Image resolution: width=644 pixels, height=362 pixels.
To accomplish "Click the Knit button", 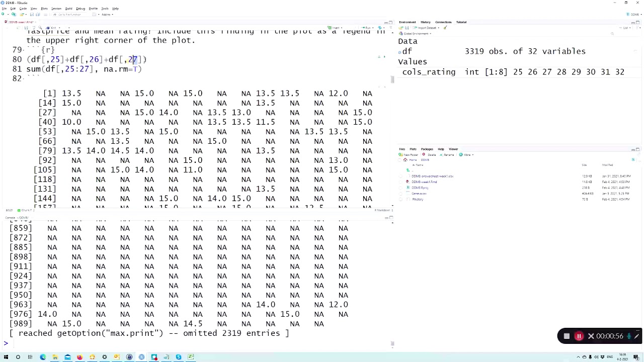I will (51, 28).
